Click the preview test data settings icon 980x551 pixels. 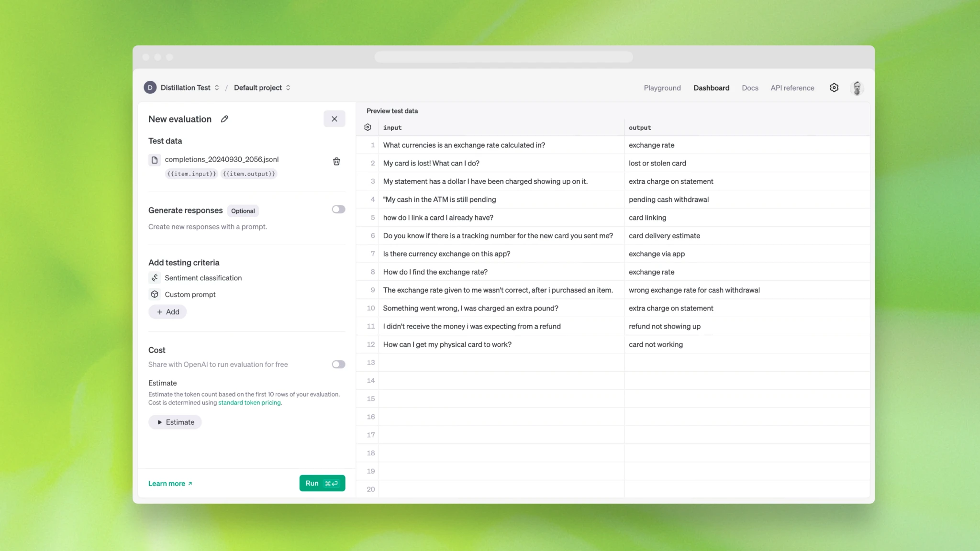368,127
